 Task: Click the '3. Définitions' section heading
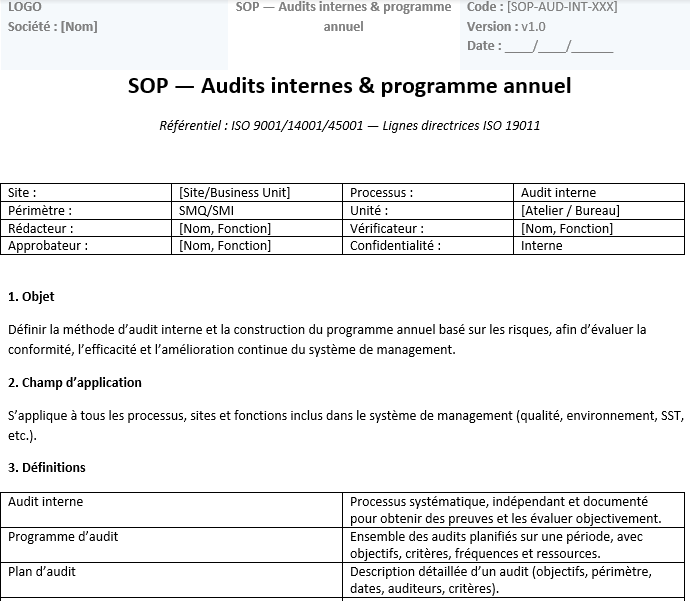pyautogui.click(x=47, y=467)
